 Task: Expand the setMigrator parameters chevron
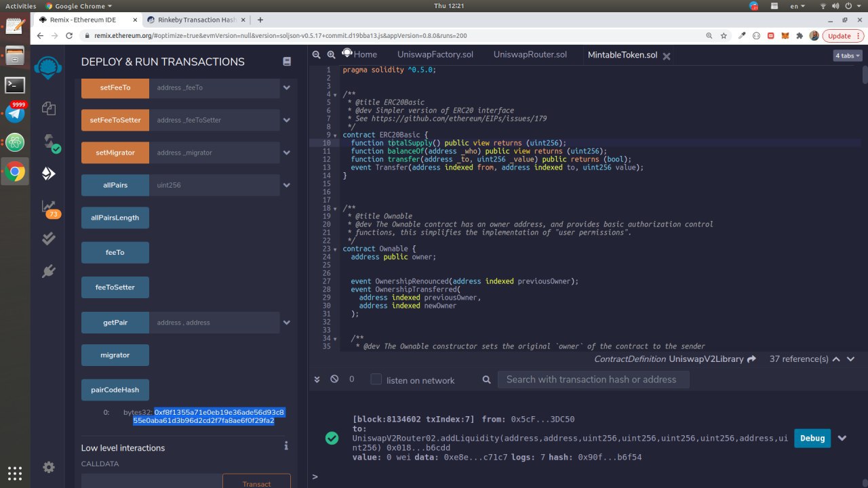[x=286, y=152]
